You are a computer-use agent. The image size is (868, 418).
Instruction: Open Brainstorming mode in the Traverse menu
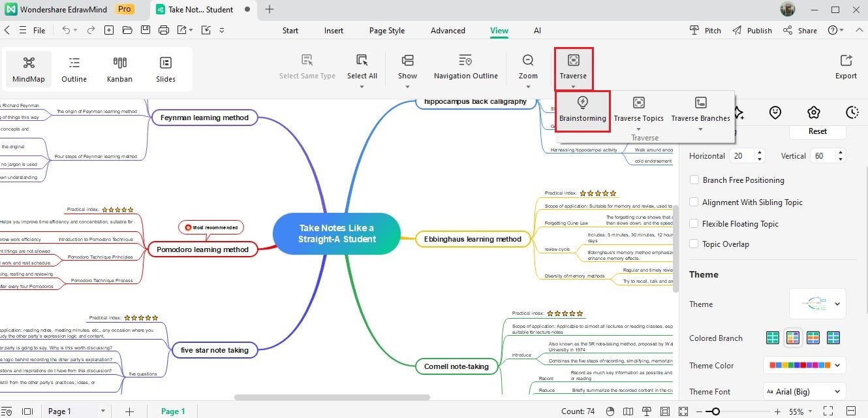point(583,110)
